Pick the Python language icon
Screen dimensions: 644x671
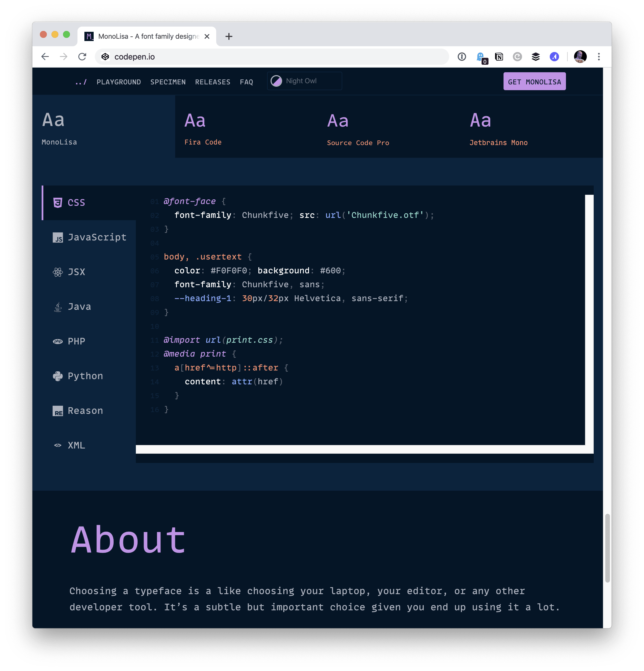click(x=58, y=376)
